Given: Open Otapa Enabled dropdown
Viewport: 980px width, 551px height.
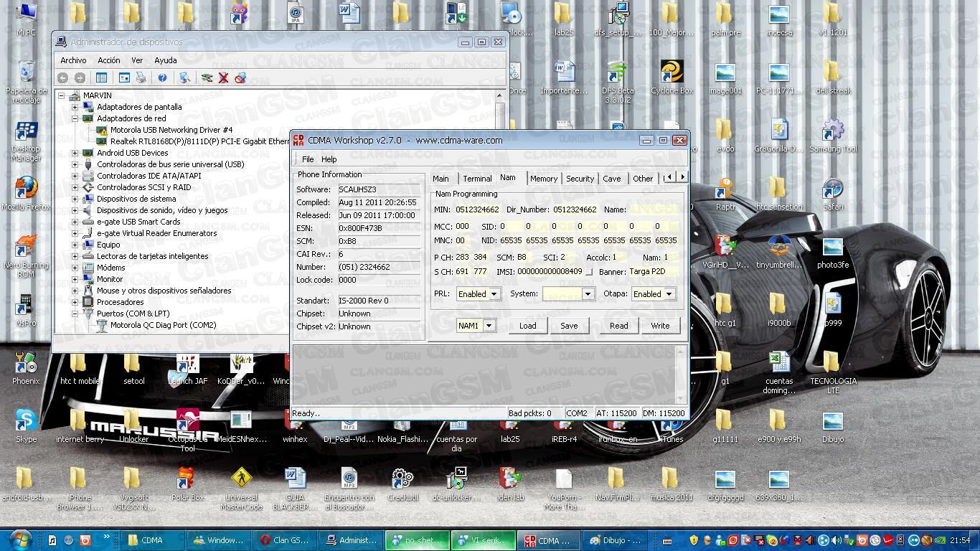Looking at the screenshot, I should (x=669, y=294).
